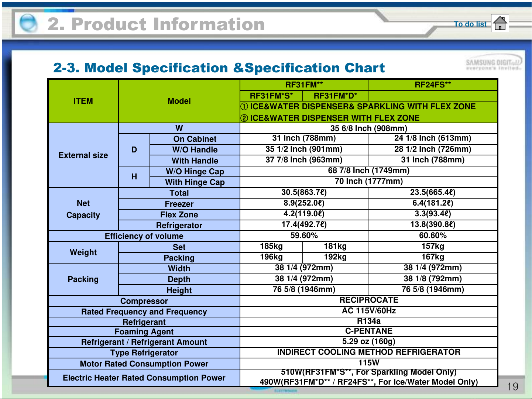
Task: Click the RF31FM*D* sub-header
Action: click(335, 96)
